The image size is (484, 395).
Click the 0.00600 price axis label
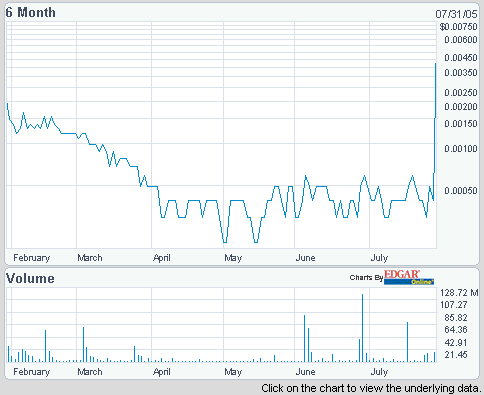tap(461, 40)
